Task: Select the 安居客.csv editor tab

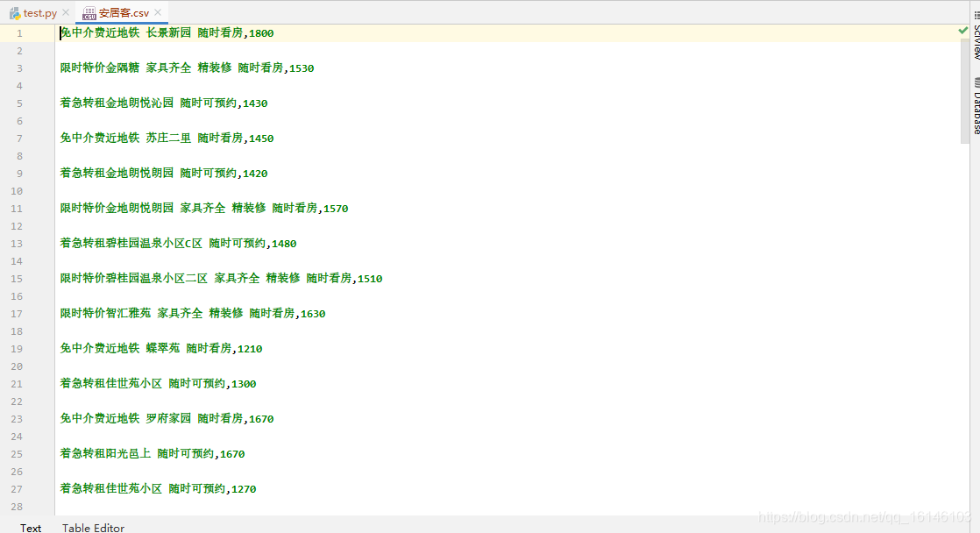Action: [x=123, y=12]
